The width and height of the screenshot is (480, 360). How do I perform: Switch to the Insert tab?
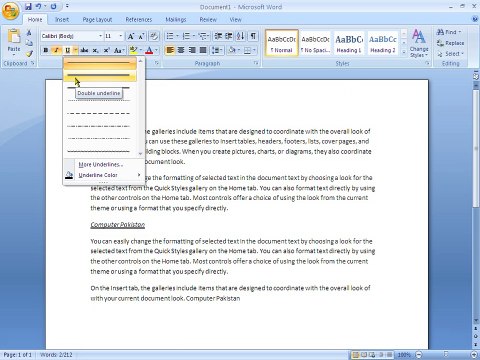tap(62, 20)
